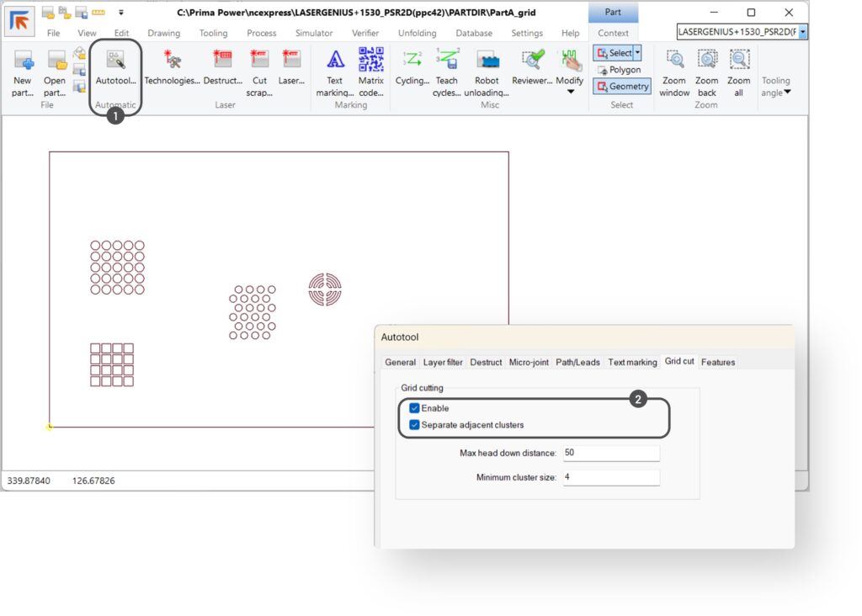Select the Destruct laser tool
This screenshot has width=862, height=616.
[x=222, y=62]
